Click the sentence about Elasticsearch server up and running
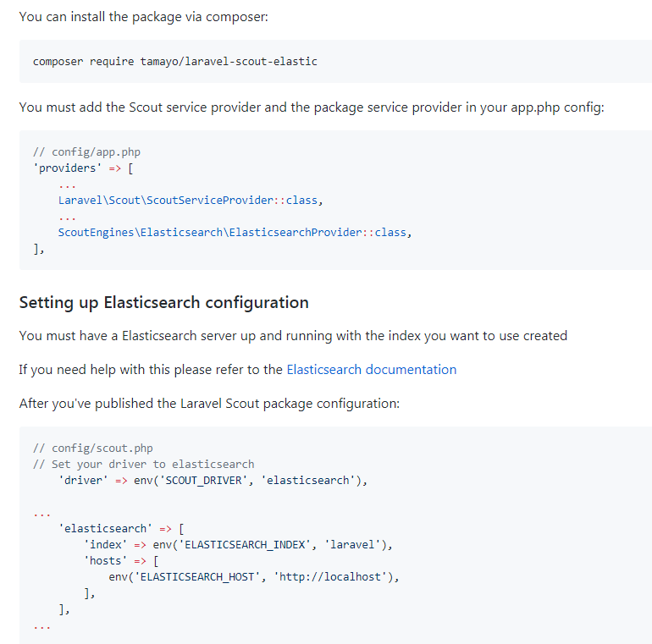This screenshot has height=644, width=652. coord(293,336)
